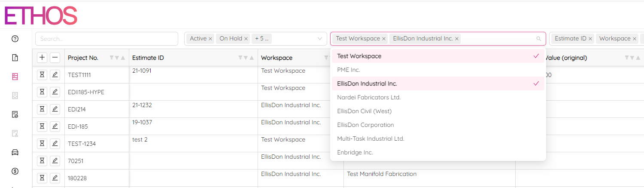Click filter icon in Estimate ID column header
Screen dimensions: 644x188
tap(240, 58)
